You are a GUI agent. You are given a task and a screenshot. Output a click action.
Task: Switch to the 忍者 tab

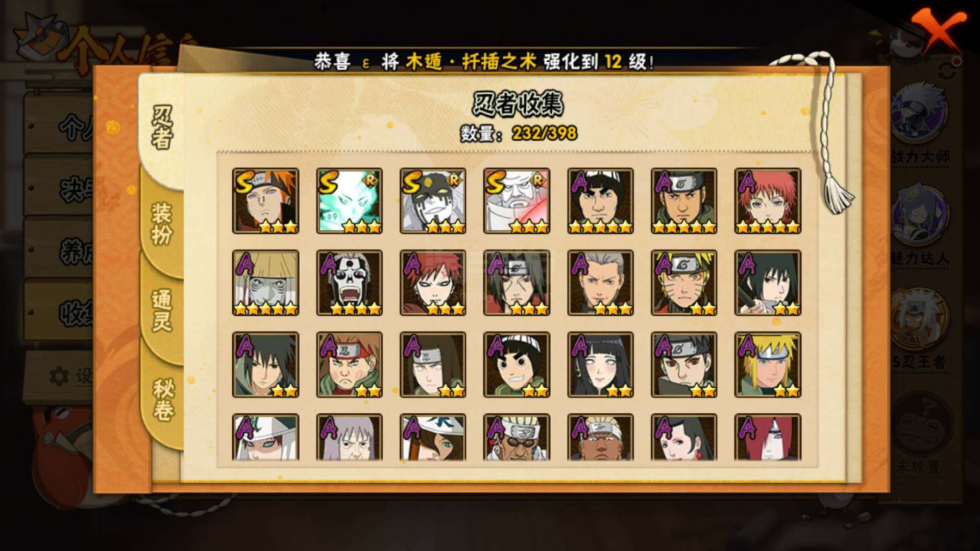point(162,128)
